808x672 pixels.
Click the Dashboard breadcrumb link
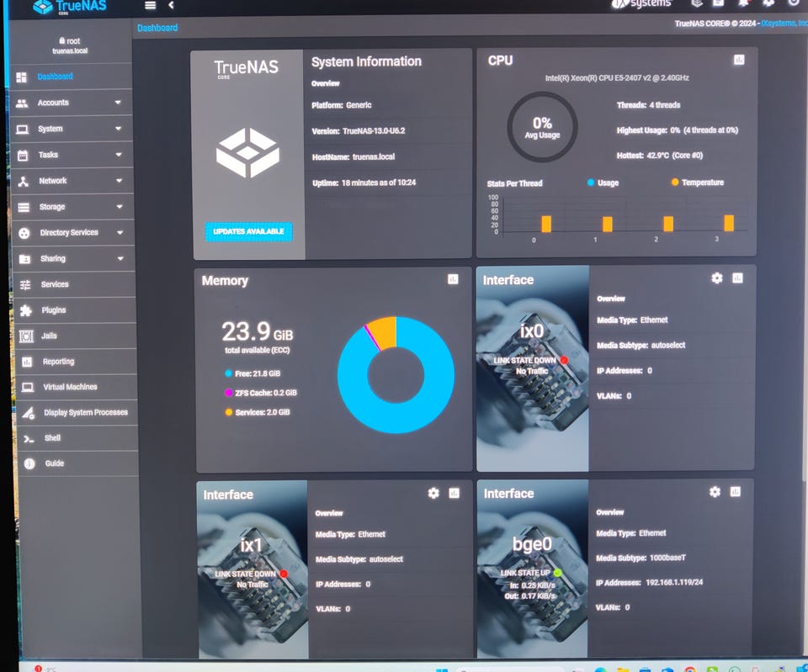point(157,28)
